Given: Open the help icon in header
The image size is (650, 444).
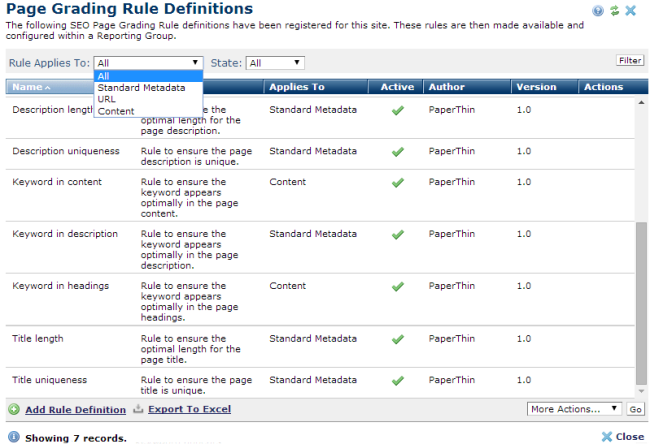Looking at the screenshot, I should pyautogui.click(x=598, y=11).
